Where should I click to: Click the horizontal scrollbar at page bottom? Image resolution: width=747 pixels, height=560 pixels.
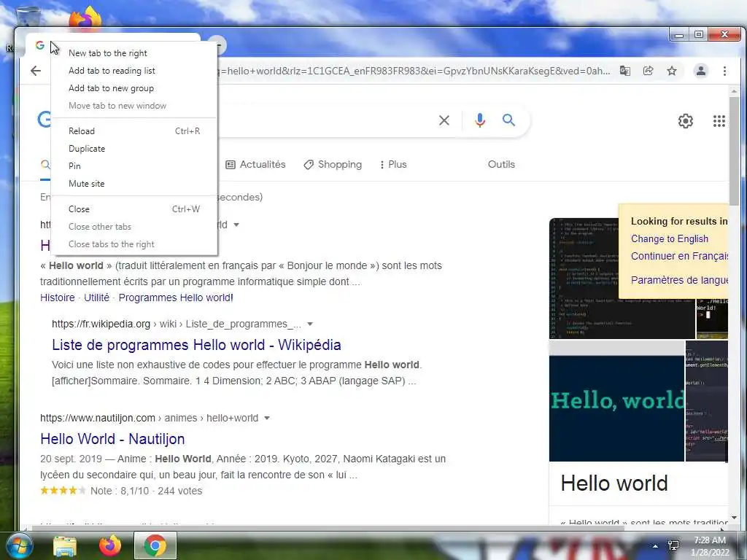point(328,528)
